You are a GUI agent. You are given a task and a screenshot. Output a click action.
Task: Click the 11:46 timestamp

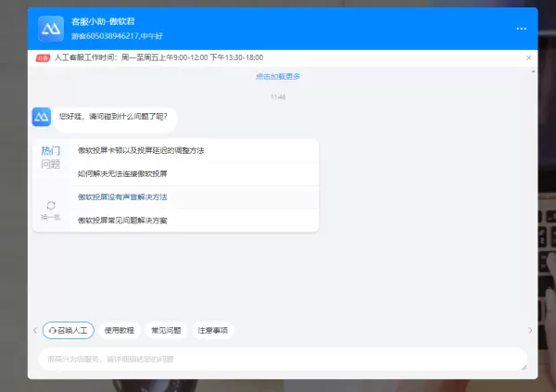(x=278, y=97)
